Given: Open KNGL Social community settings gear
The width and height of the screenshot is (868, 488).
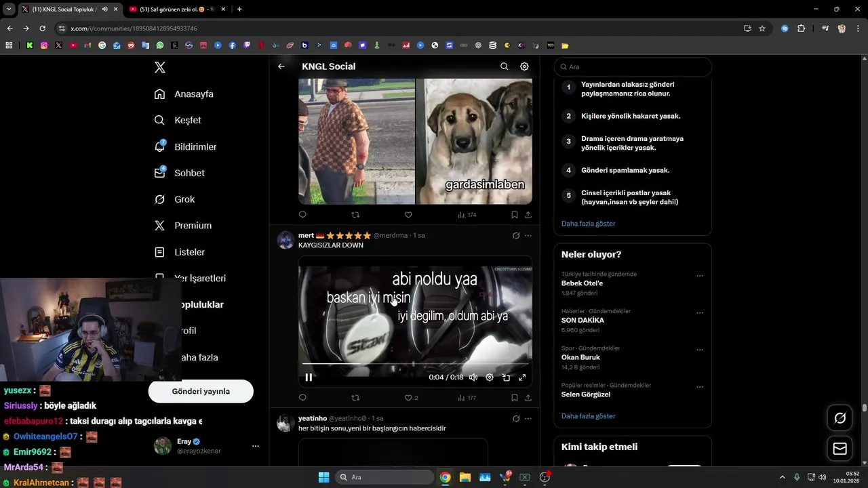Looking at the screenshot, I should tap(524, 66).
